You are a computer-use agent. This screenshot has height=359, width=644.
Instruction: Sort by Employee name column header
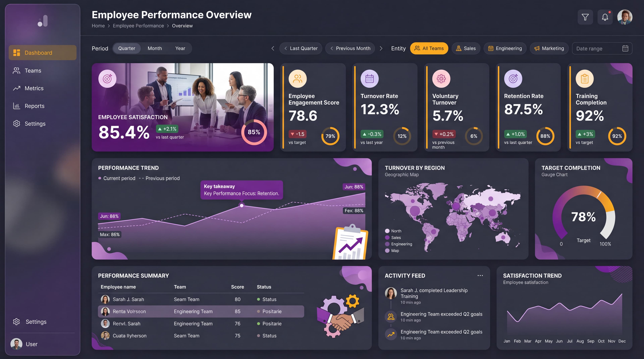click(118, 287)
